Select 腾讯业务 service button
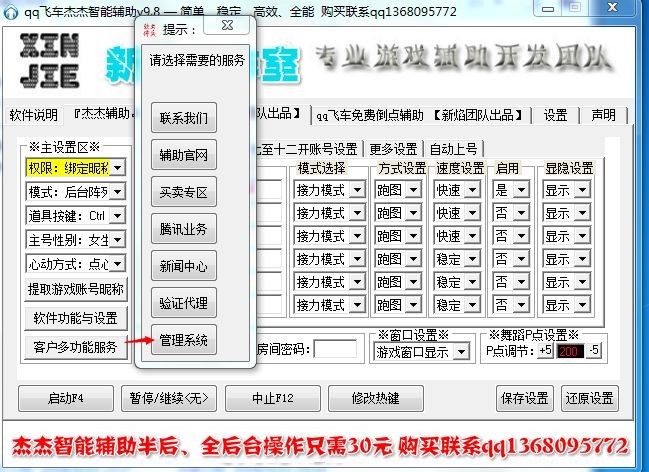 pos(184,229)
